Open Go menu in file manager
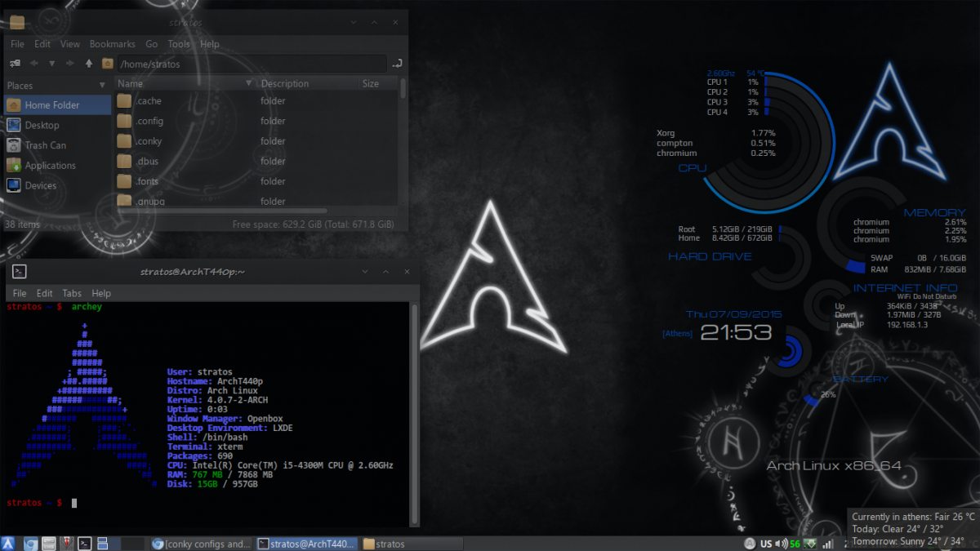980x551 pixels. (x=152, y=44)
